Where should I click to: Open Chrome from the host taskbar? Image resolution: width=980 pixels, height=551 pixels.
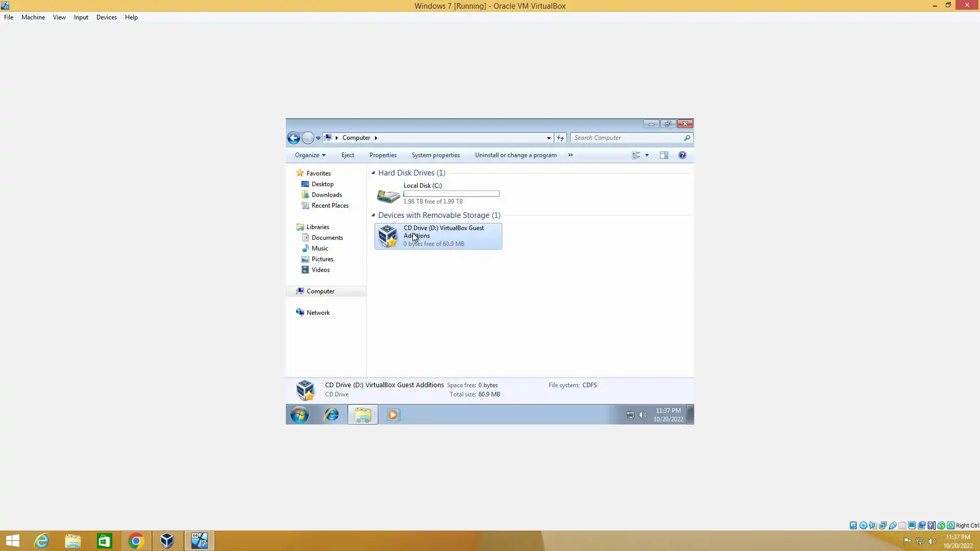[136, 541]
